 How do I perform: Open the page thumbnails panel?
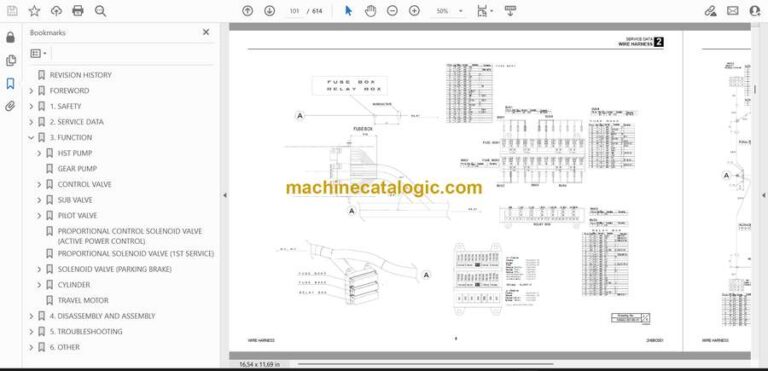point(10,61)
